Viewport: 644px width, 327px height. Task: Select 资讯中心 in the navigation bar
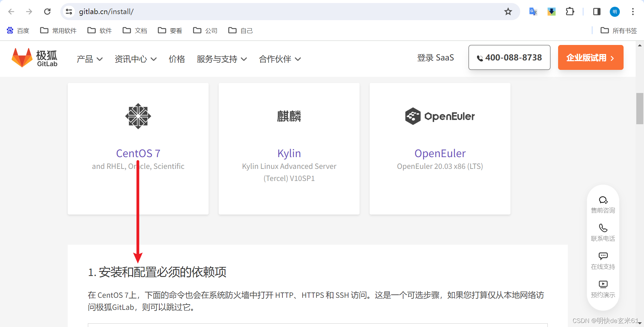coord(135,59)
